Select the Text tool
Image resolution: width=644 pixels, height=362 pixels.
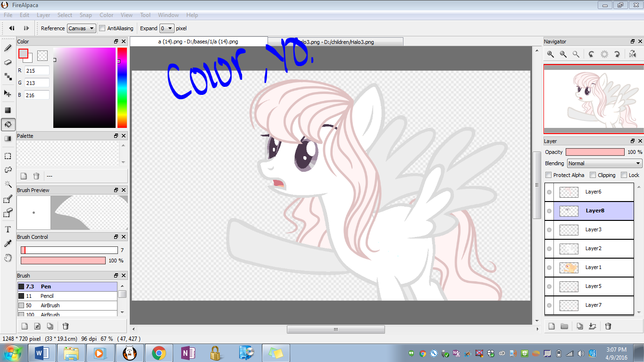coord(8,229)
